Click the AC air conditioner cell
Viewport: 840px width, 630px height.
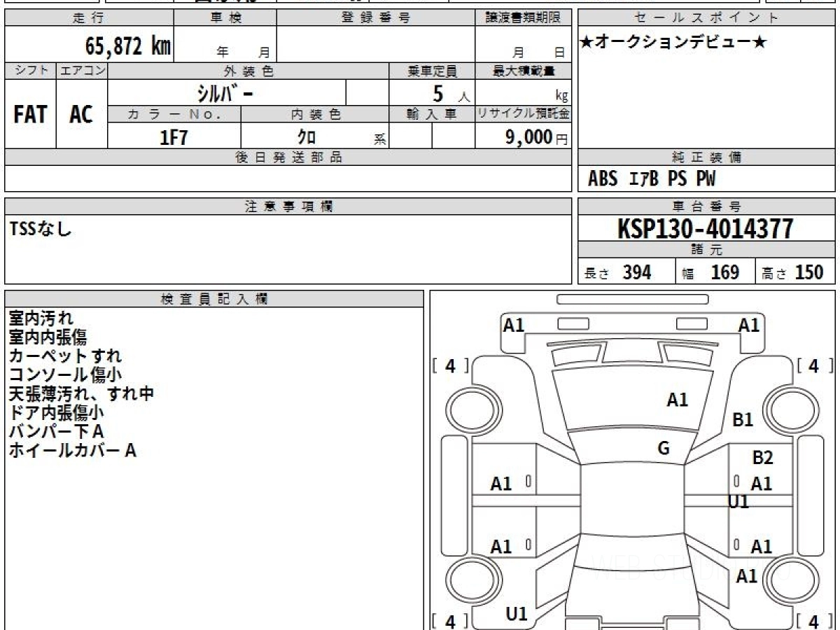(81, 115)
